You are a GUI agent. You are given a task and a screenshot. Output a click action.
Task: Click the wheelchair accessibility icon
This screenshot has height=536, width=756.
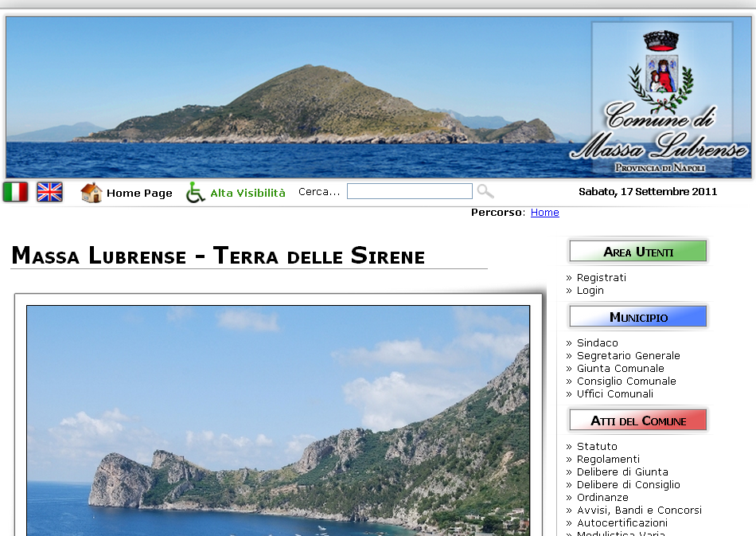195,193
